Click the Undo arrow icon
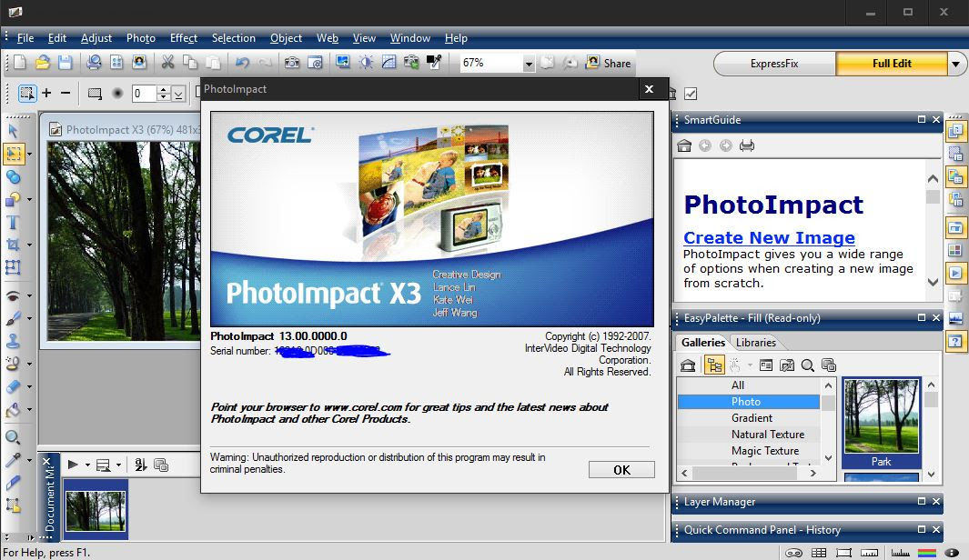The width and height of the screenshot is (969, 560). [242, 63]
